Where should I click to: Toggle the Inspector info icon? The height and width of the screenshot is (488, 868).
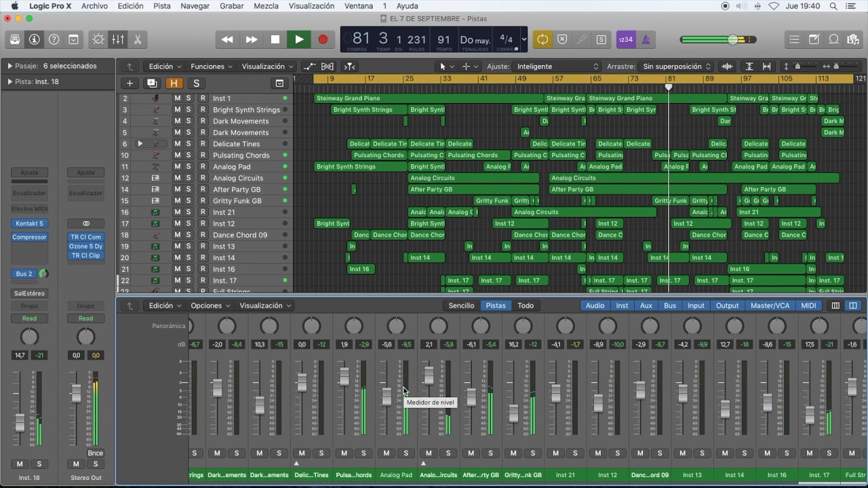35,39
